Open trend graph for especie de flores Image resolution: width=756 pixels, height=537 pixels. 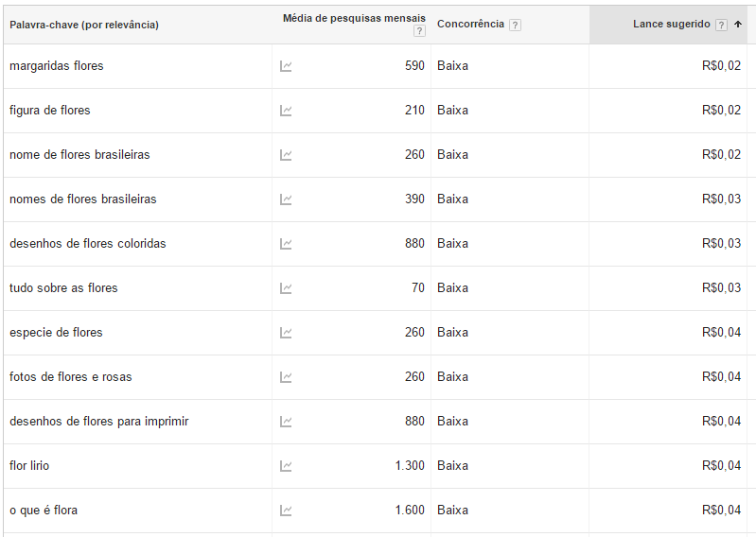[x=286, y=333]
